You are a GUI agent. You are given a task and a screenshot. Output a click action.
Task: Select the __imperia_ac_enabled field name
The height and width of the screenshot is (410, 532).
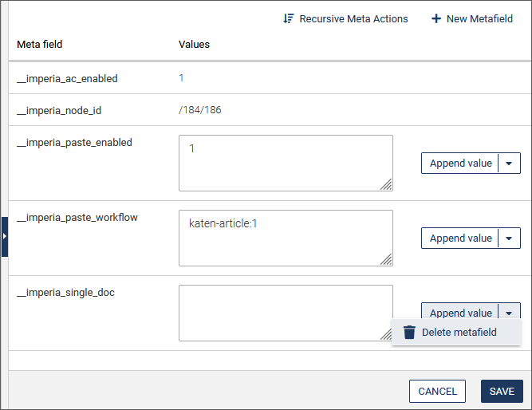pyautogui.click(x=67, y=79)
